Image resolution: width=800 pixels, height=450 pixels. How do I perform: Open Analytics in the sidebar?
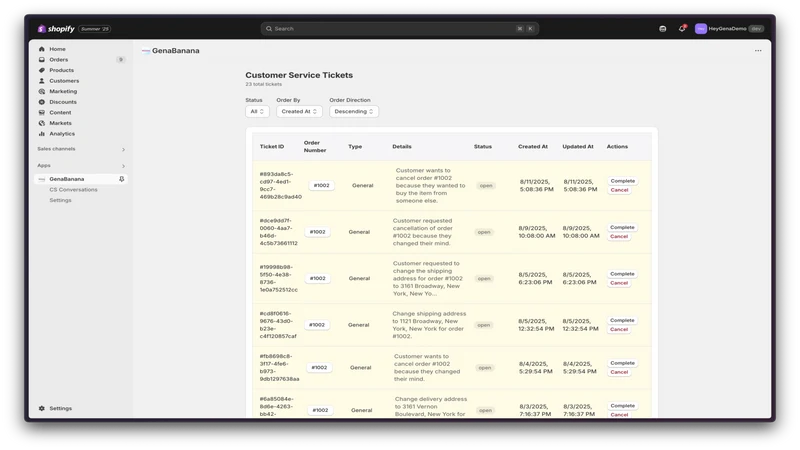(x=62, y=134)
